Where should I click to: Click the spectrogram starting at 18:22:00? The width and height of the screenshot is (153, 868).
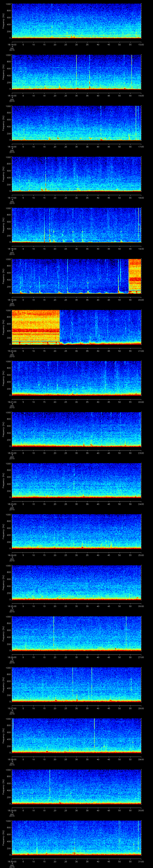click(77, 429)
